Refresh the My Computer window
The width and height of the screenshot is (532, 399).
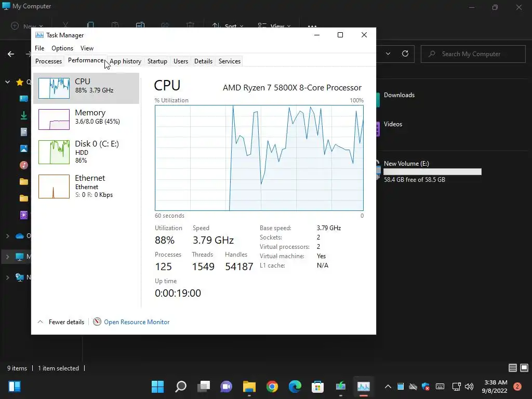(405, 54)
